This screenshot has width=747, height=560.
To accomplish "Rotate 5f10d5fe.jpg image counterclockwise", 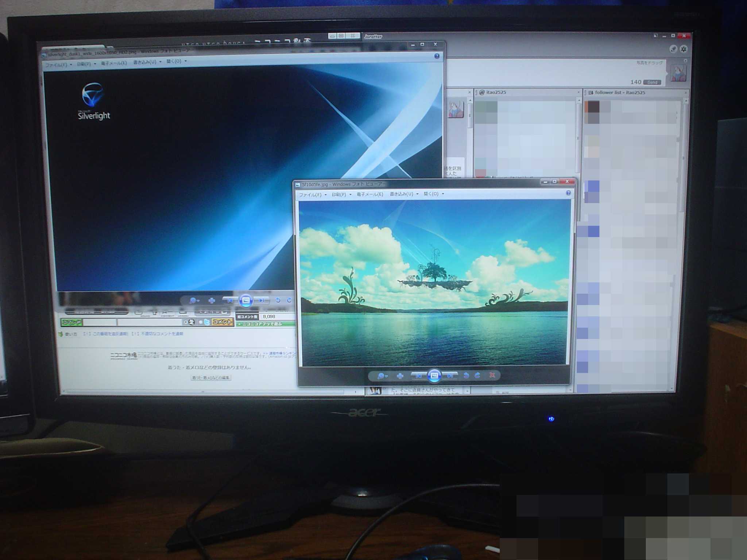I will coord(466,375).
